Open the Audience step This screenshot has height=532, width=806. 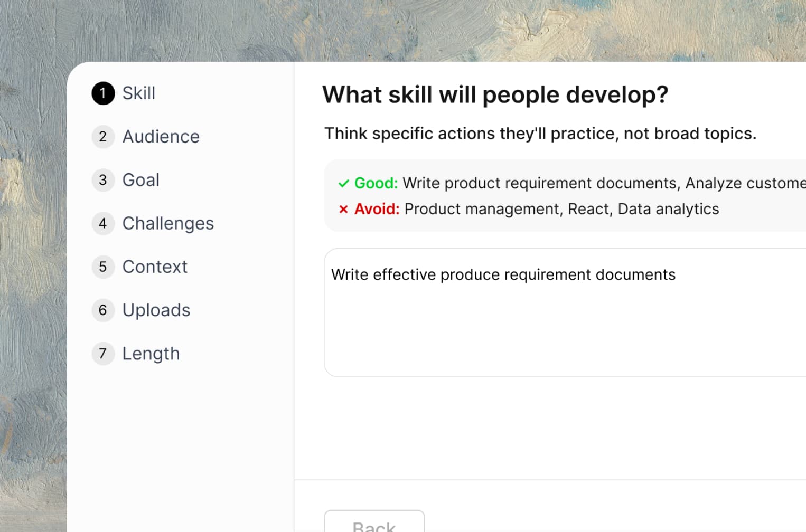(161, 137)
